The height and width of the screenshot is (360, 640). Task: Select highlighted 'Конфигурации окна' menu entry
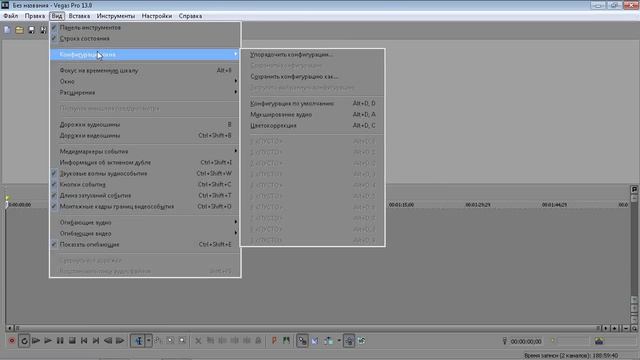[x=144, y=54]
